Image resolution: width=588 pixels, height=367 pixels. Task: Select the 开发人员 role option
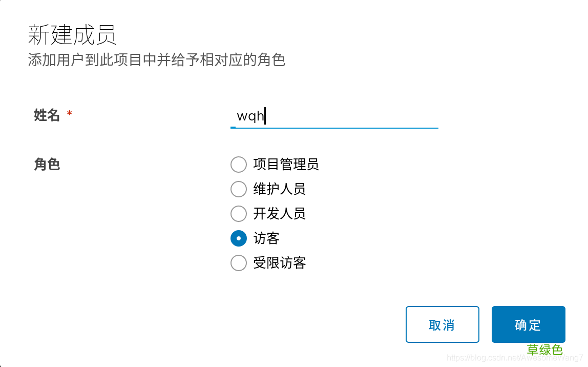pos(239,214)
